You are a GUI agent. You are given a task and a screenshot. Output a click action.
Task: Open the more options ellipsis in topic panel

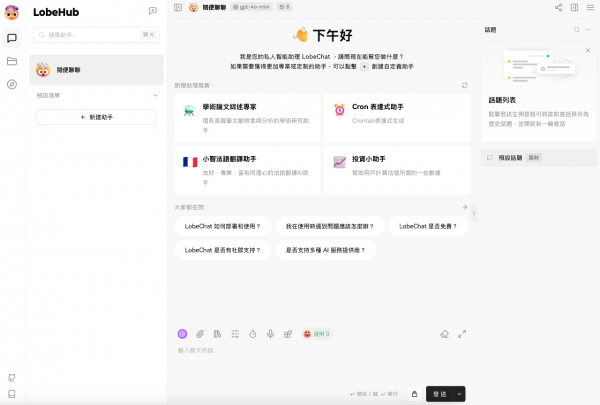point(589,29)
